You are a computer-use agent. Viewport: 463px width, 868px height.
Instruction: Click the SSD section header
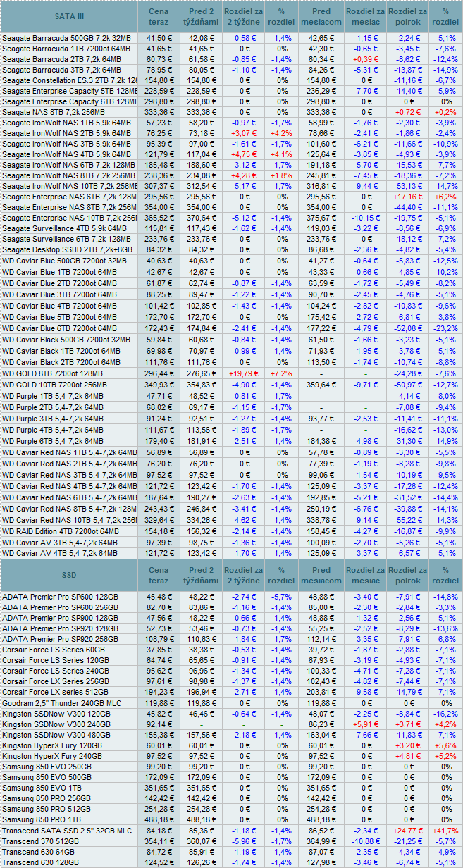tap(69, 576)
